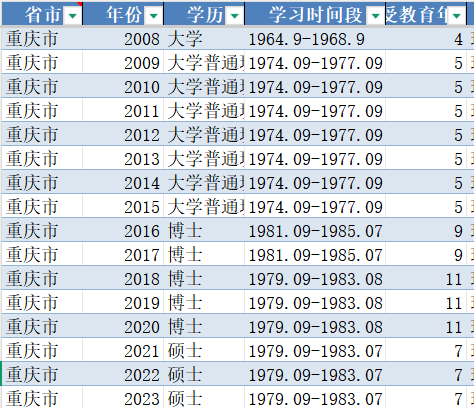Click year cell 2008

pos(123,39)
